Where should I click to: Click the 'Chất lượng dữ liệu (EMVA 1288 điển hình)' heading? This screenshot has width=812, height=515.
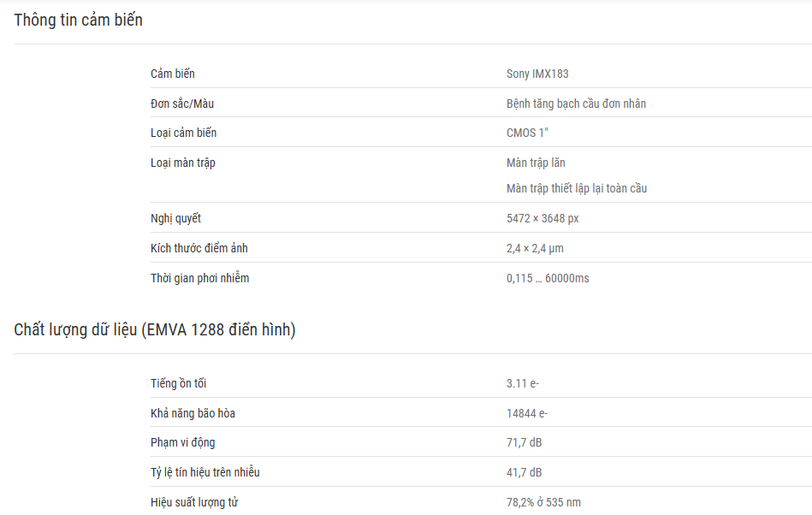pyautogui.click(x=155, y=330)
